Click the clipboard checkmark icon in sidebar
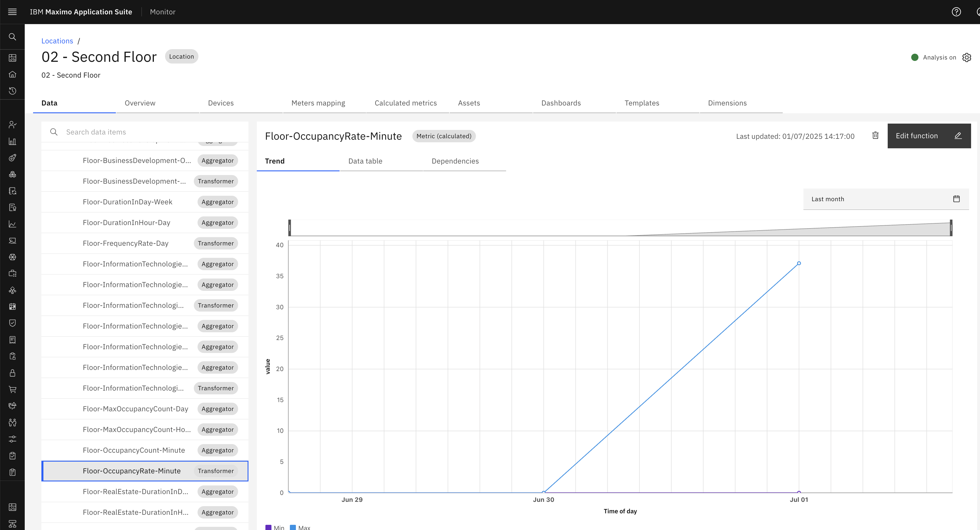The height and width of the screenshot is (530, 980). point(12,456)
